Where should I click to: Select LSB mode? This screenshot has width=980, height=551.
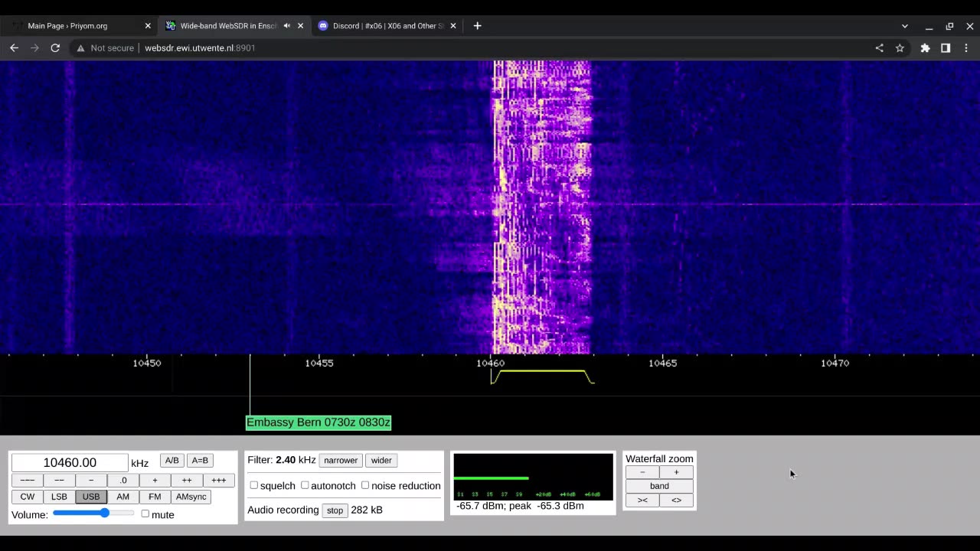pyautogui.click(x=59, y=497)
